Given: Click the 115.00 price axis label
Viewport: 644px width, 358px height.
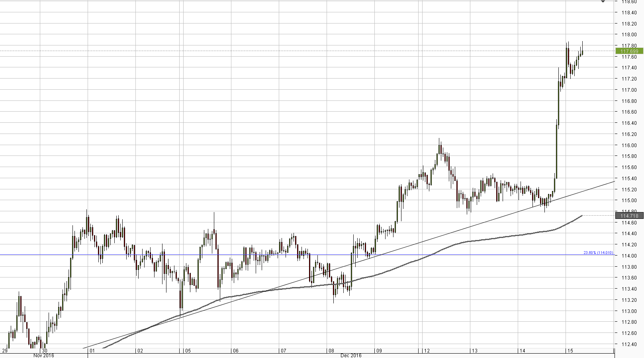Looking at the screenshot, I should tap(629, 201).
